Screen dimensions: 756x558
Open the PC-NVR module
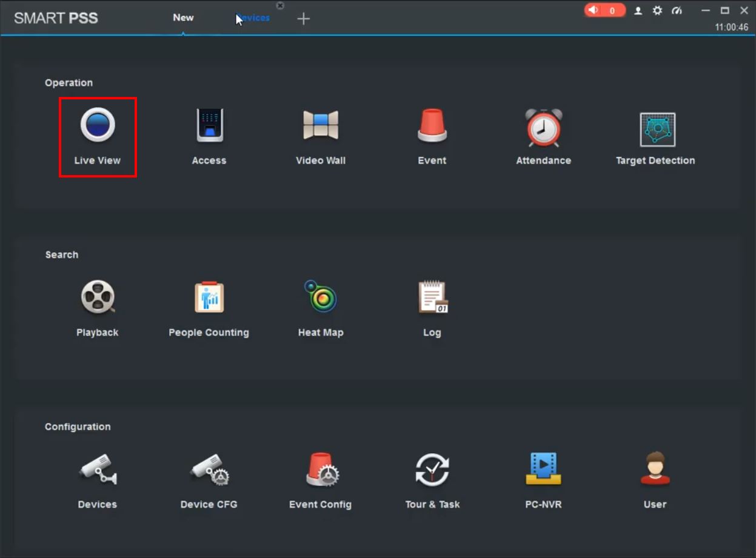point(543,470)
